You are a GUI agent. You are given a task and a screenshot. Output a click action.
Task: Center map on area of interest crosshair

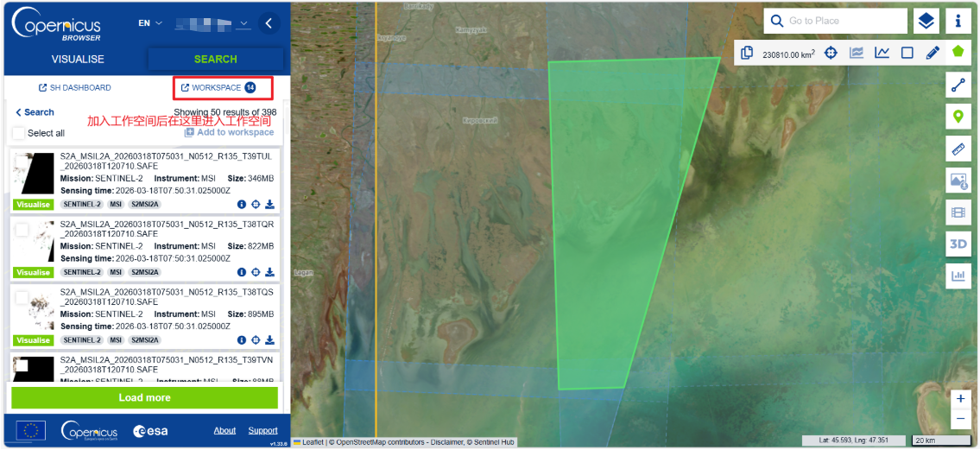[831, 54]
